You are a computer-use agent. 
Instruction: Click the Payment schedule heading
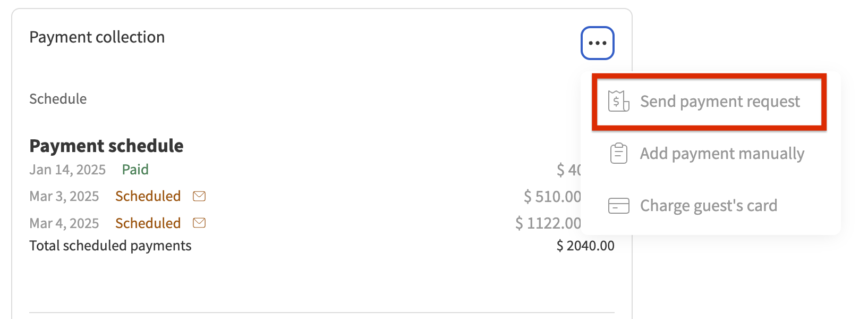[106, 146]
